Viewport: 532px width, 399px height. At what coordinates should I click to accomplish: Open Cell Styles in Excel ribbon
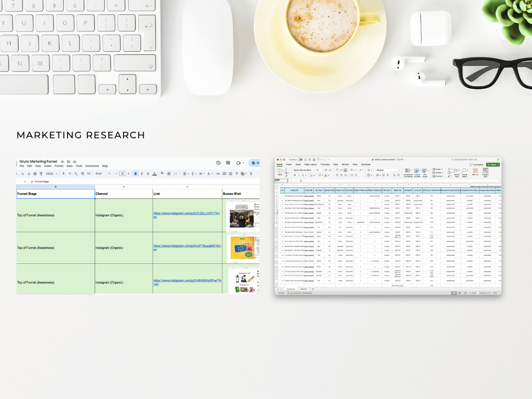coord(425,173)
